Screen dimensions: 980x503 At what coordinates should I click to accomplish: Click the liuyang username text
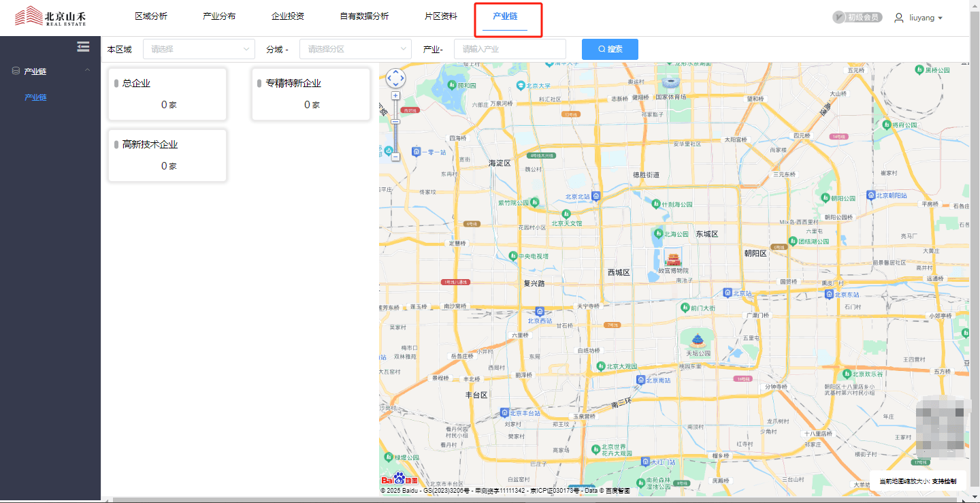pos(921,18)
